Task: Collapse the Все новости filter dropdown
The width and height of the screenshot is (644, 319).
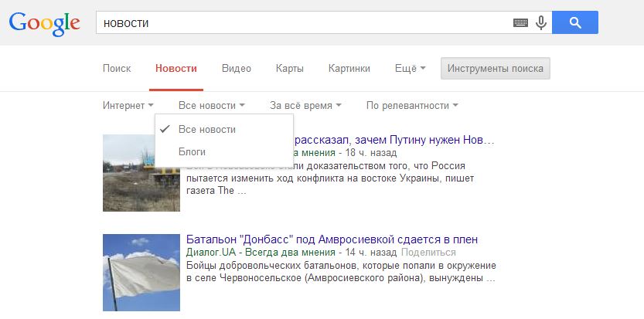Action: coord(212,105)
